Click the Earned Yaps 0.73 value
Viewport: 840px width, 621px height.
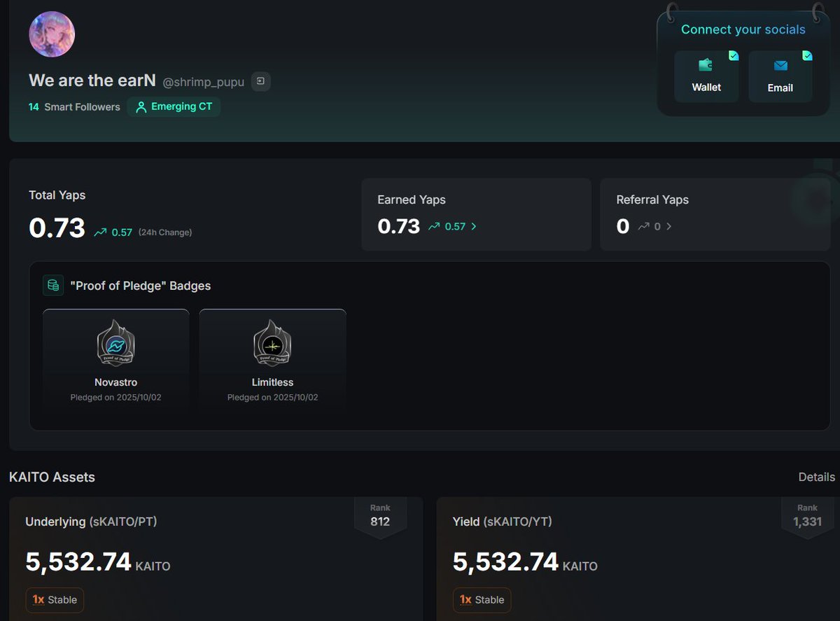[x=398, y=226]
